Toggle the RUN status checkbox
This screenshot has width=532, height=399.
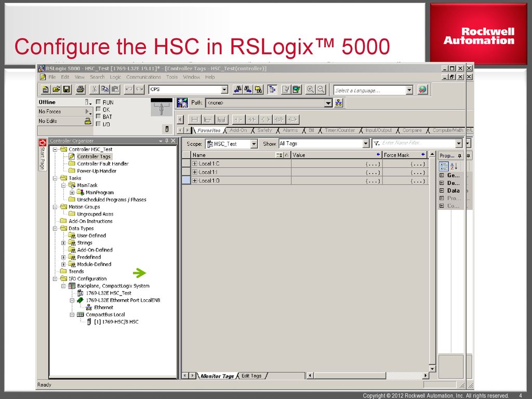coord(98,102)
